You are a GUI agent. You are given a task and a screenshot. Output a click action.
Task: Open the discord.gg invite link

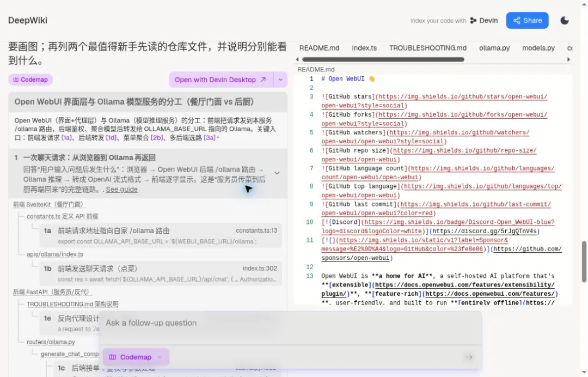coord(485,232)
